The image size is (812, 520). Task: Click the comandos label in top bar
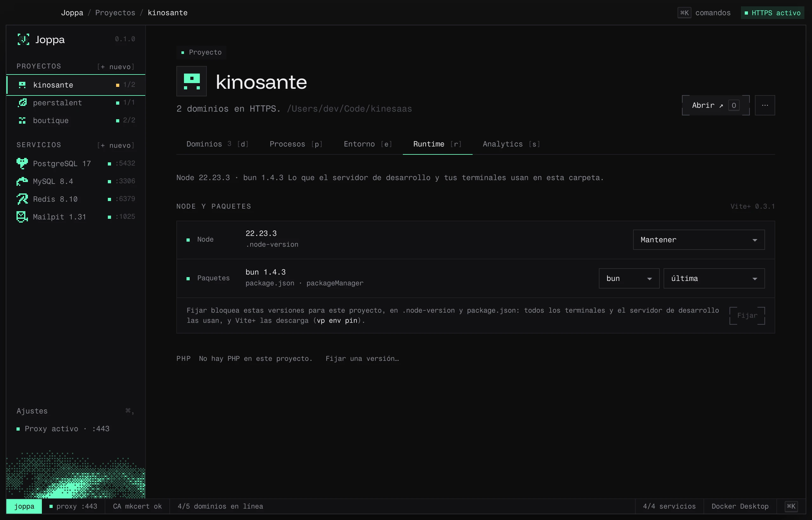point(713,13)
